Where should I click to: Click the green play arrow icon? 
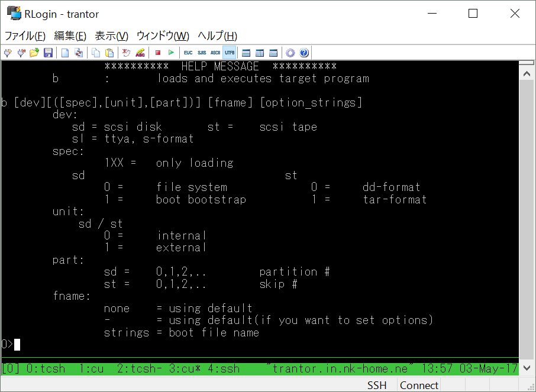tap(171, 53)
